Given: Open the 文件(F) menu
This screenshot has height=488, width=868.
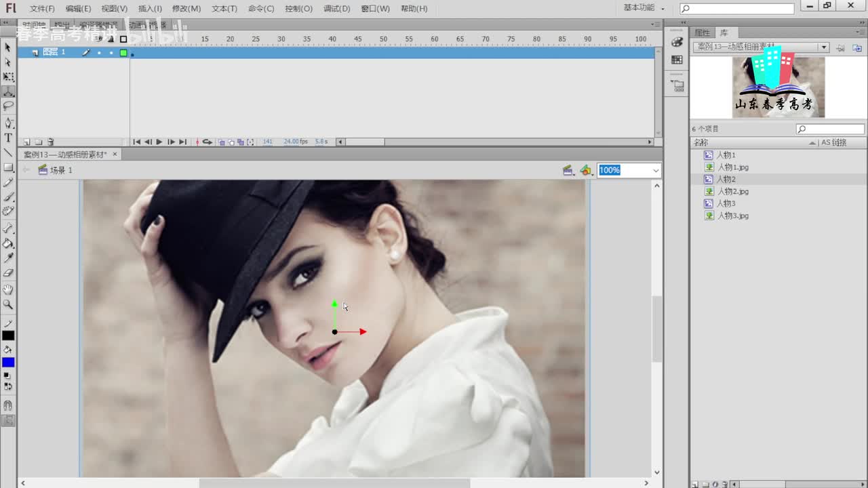Looking at the screenshot, I should tap(42, 9).
